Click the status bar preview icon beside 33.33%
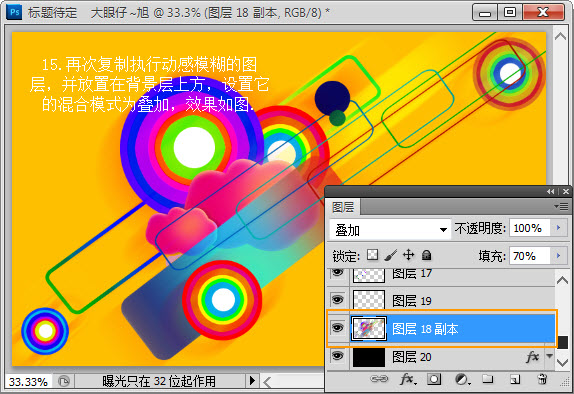 tap(64, 382)
